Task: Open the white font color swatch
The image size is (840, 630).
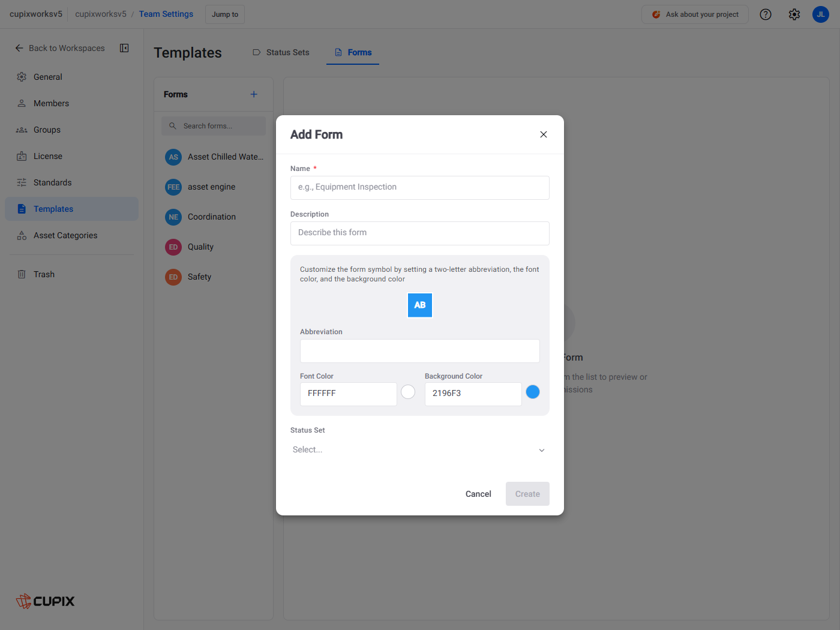Action: [x=408, y=392]
